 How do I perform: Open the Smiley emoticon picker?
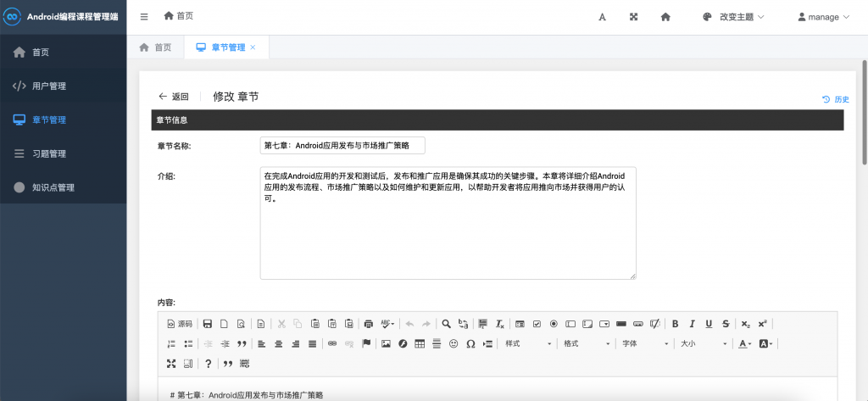453,344
